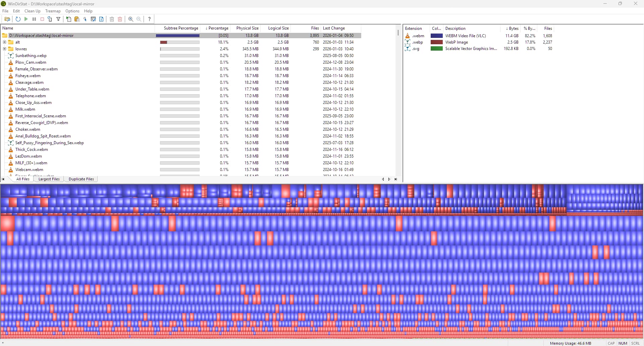Click the open folder scan icon
Screen dimensions: 644x346
(x=7, y=19)
